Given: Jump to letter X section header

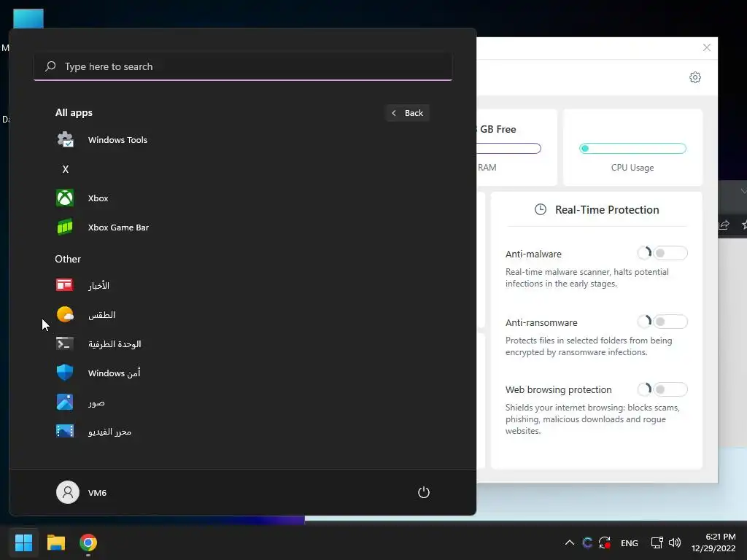Looking at the screenshot, I should click(x=66, y=169).
